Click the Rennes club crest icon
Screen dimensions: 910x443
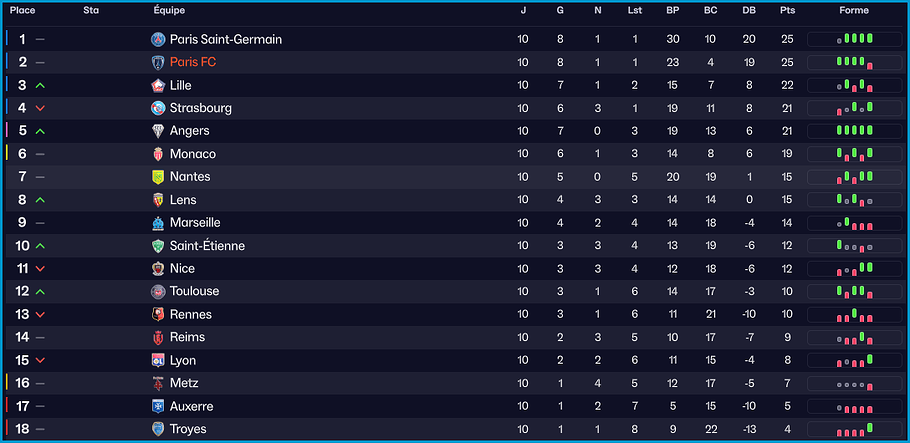pyautogui.click(x=158, y=314)
